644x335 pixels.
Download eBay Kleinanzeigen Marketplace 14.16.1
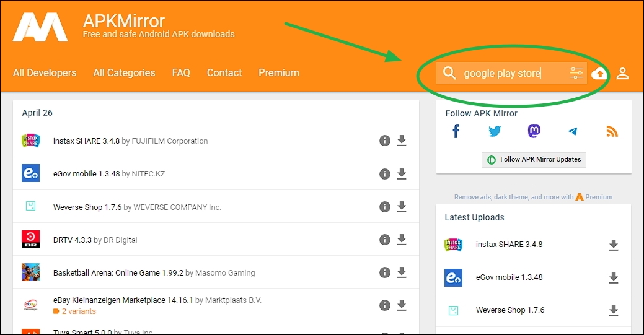pyautogui.click(x=402, y=305)
